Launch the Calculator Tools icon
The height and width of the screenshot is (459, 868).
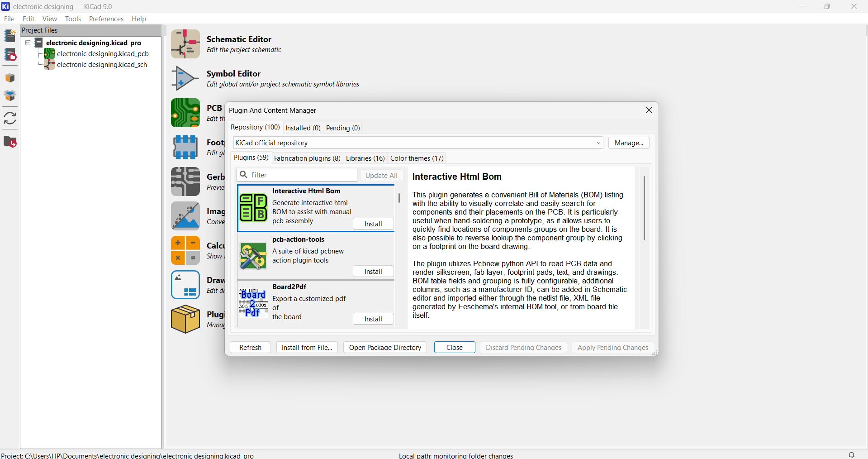(185, 250)
